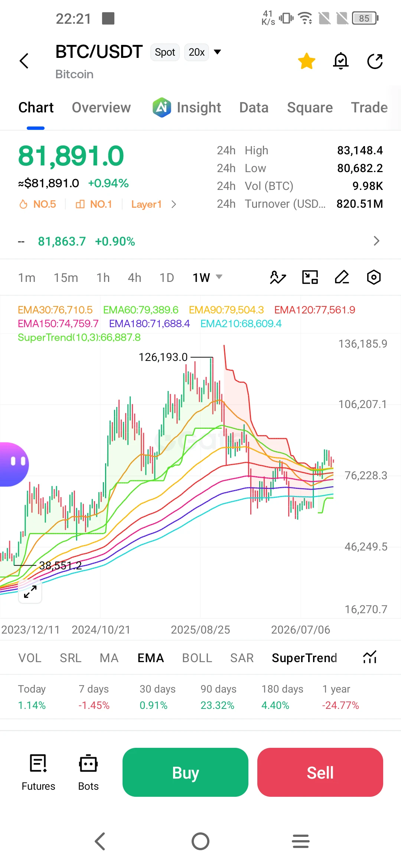Select the 1D timeframe

(x=167, y=277)
